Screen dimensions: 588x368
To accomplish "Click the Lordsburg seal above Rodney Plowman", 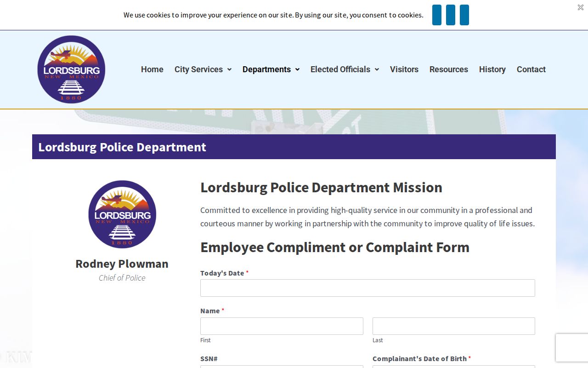I will coord(122,214).
